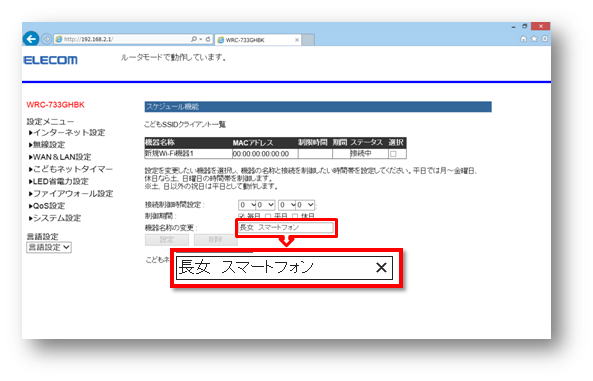Open the end hour dropdown for 接続制御時間設定
The height and width of the screenshot is (381, 593).
pos(287,205)
